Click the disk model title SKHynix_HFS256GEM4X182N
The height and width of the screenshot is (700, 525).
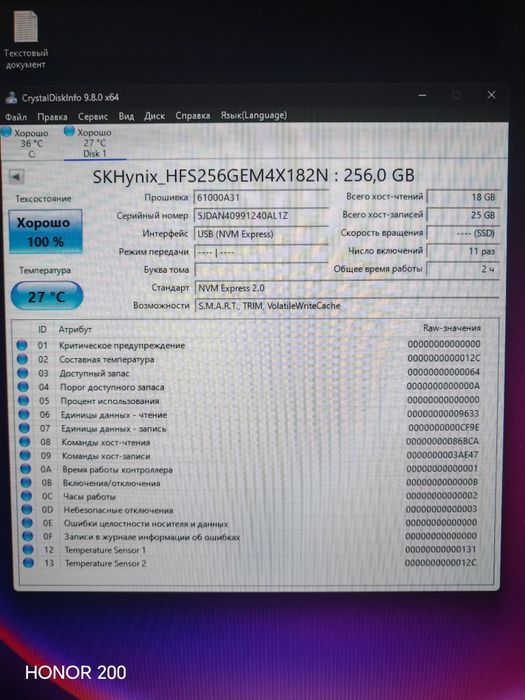[x=210, y=176]
